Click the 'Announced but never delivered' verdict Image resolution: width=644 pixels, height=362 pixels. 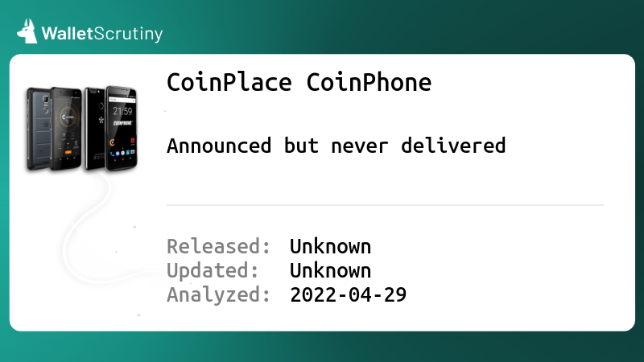pyautogui.click(x=336, y=146)
